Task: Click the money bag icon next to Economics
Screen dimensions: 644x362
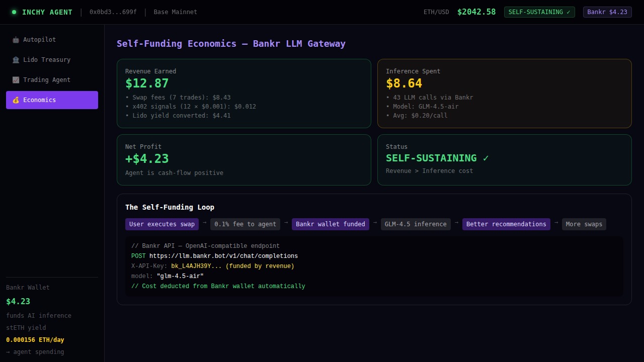Action: [x=16, y=100]
